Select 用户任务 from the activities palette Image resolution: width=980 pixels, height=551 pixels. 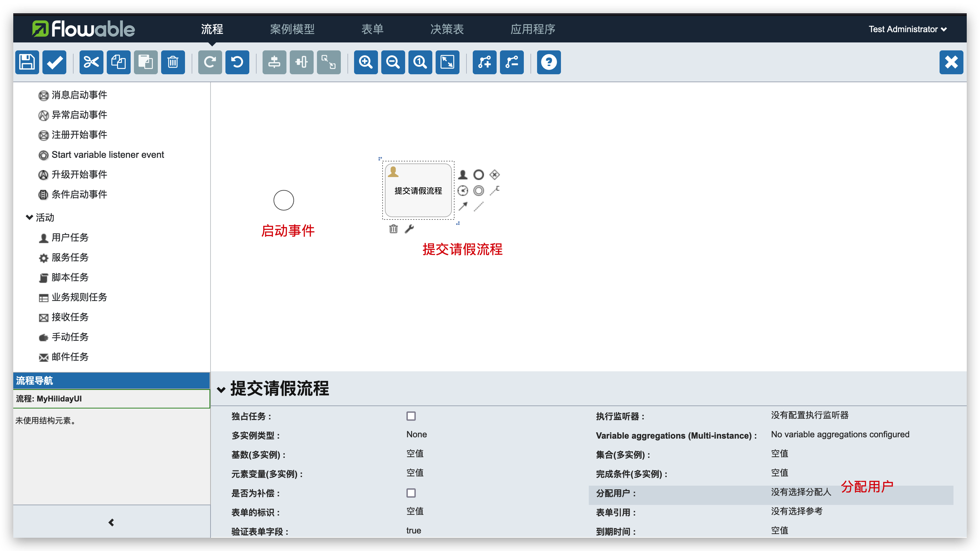coord(70,237)
